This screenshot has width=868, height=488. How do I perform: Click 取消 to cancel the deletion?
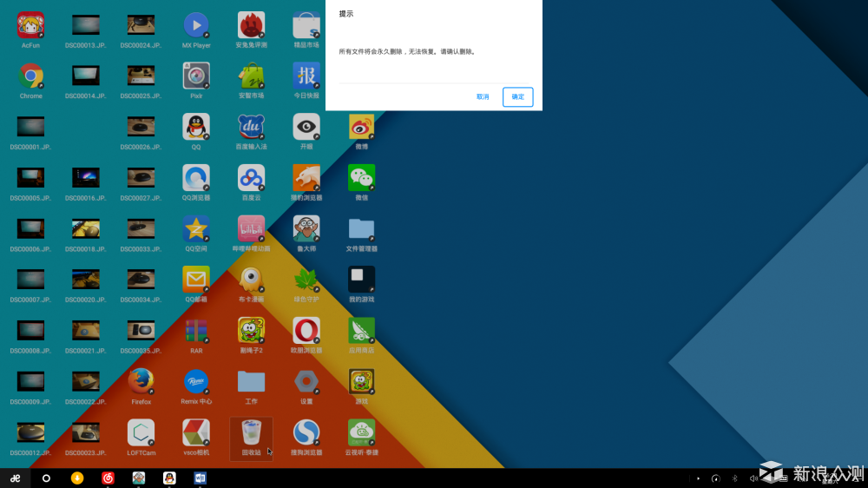483,97
